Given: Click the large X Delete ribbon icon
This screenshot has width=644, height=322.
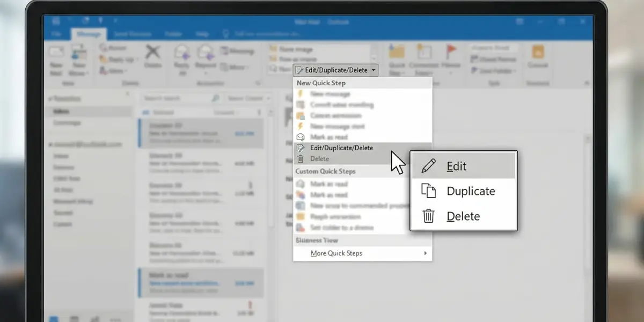Looking at the screenshot, I should 153,53.
